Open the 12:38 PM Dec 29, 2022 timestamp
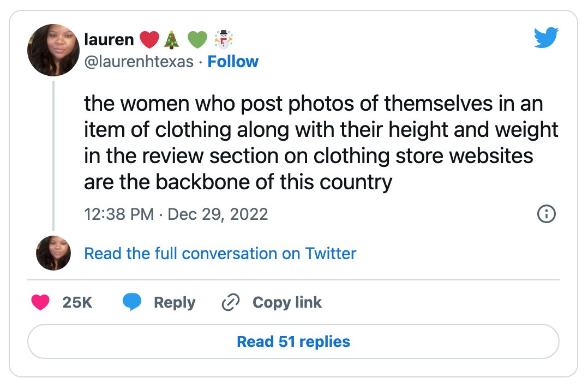 (176, 214)
